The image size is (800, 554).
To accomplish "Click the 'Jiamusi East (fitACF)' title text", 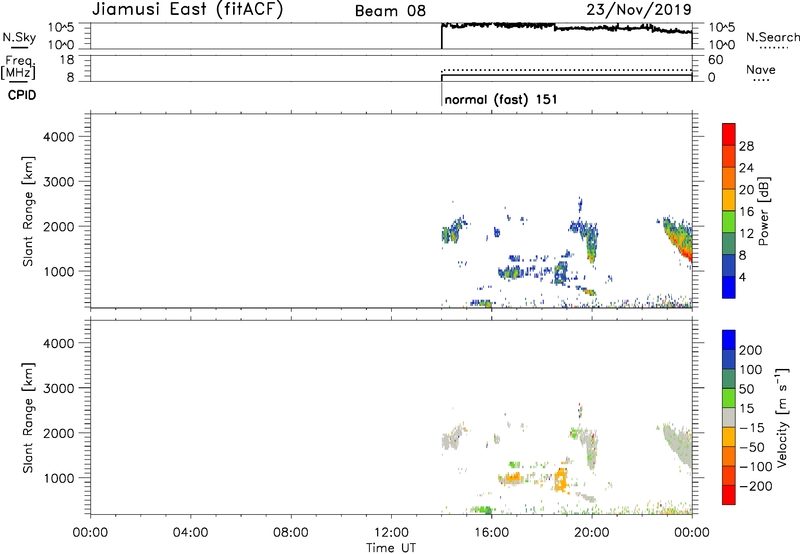I will pos(187,9).
